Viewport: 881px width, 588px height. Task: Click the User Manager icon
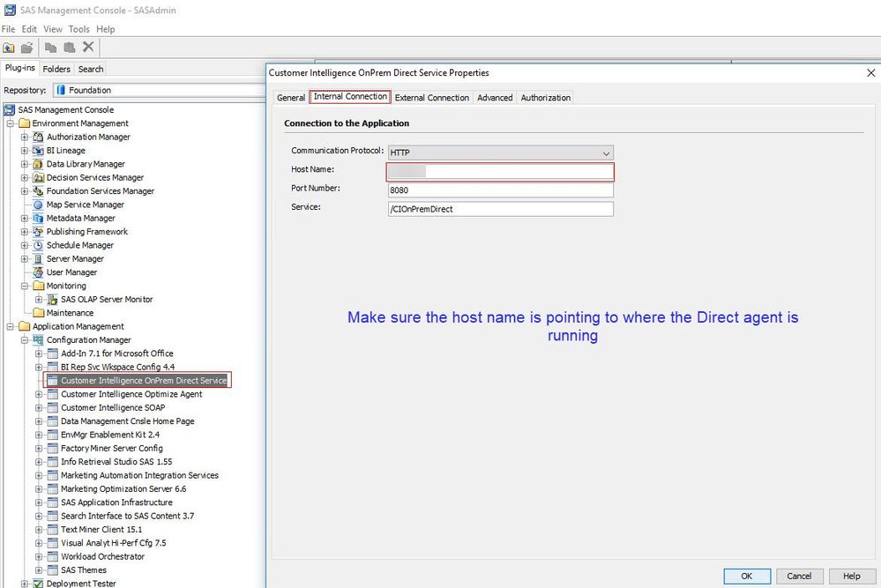click(38, 272)
